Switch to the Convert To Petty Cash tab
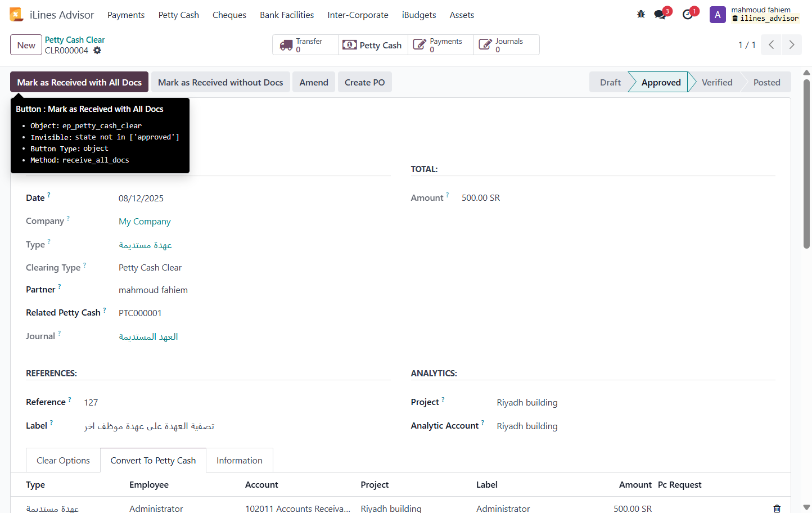The image size is (812, 513). click(153, 460)
